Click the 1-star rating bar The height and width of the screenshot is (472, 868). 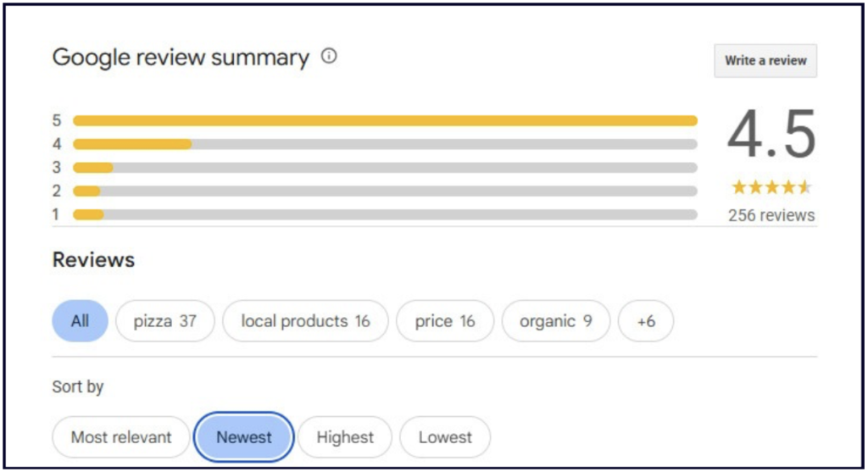click(x=385, y=214)
